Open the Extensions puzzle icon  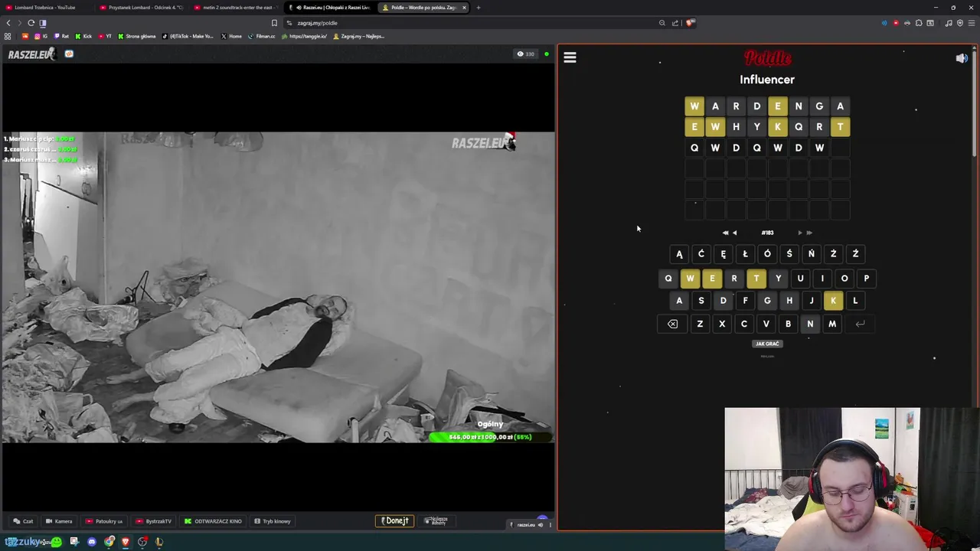pyautogui.click(x=919, y=23)
